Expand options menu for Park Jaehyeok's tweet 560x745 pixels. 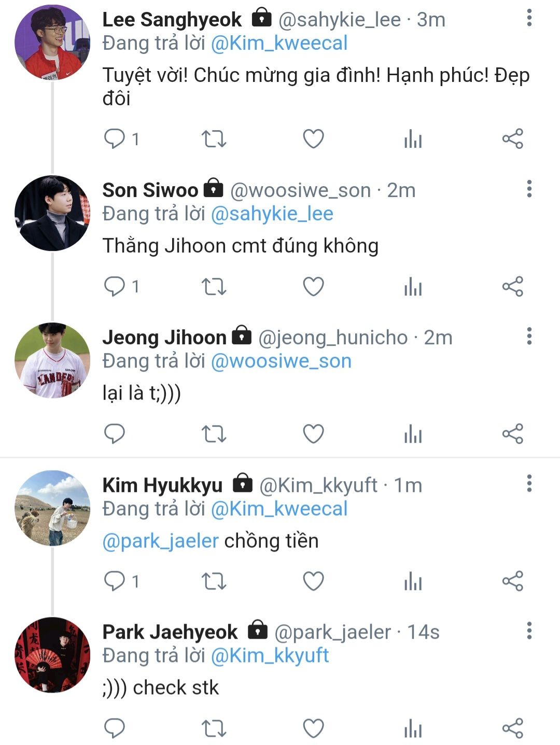[x=529, y=630]
